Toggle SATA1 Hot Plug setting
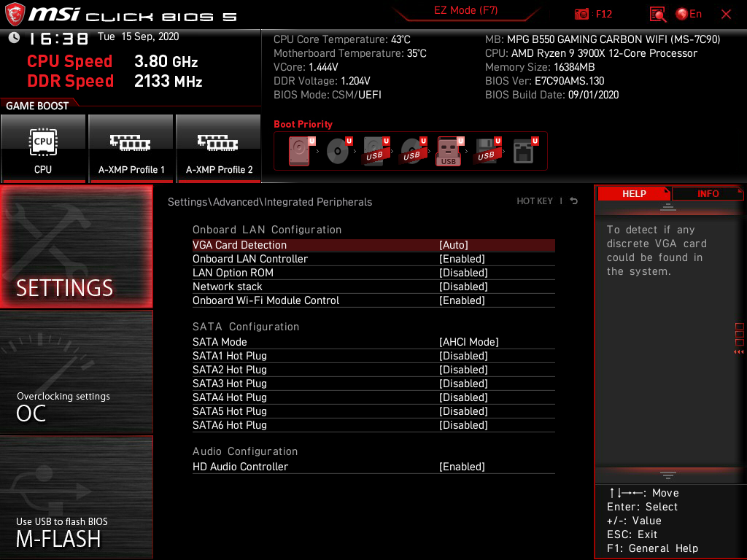 [373, 356]
